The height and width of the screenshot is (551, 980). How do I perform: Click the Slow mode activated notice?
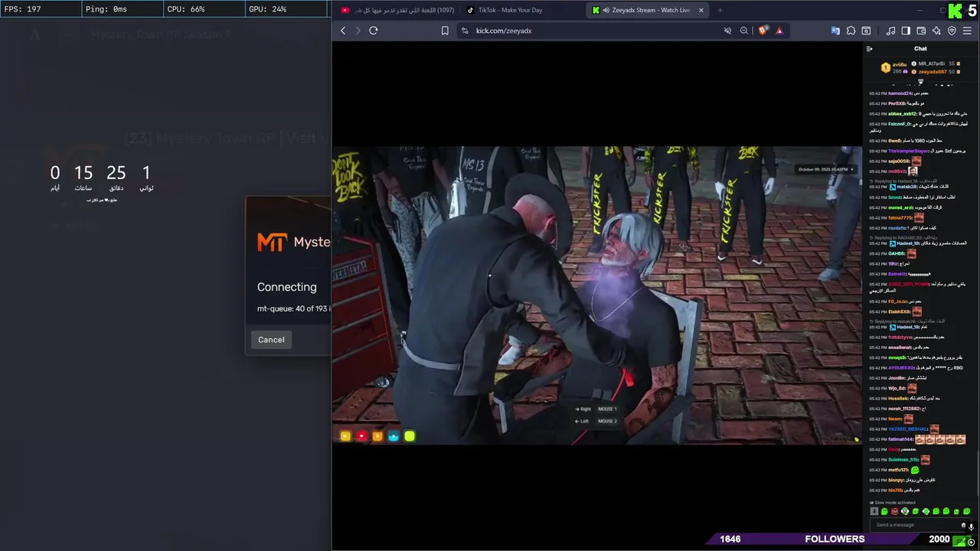click(893, 503)
